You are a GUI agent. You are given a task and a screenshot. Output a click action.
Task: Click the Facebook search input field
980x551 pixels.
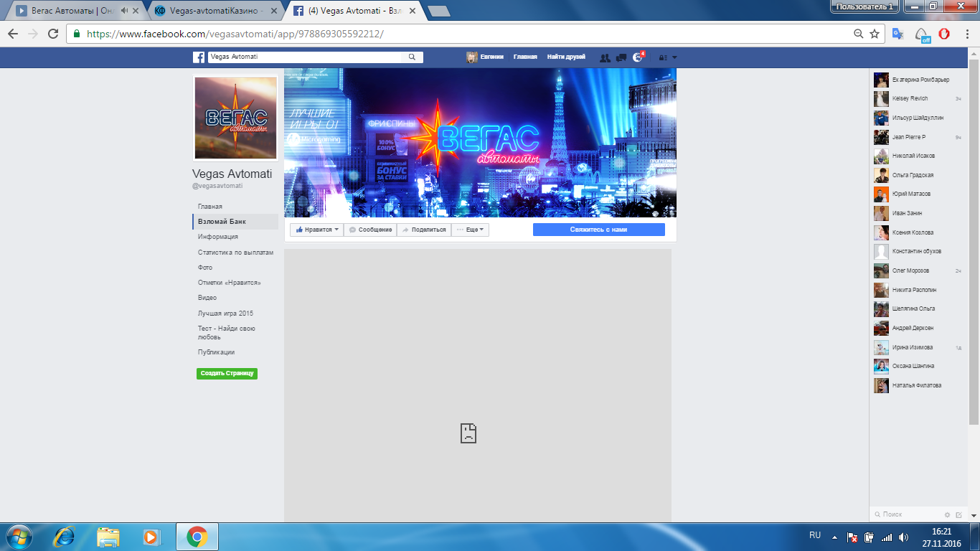coord(305,57)
